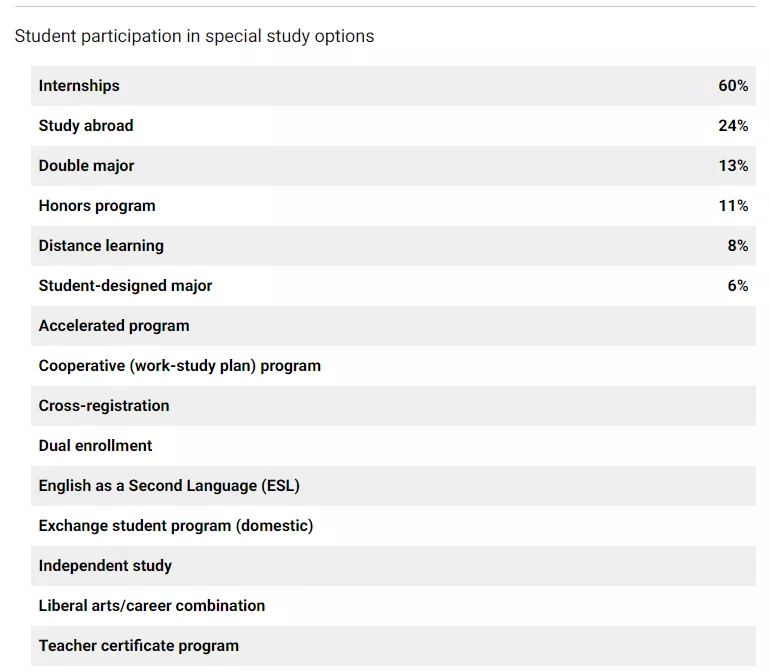Select Cooperative (work-study plan) program row
This screenshot has height=672, width=770.
point(180,366)
